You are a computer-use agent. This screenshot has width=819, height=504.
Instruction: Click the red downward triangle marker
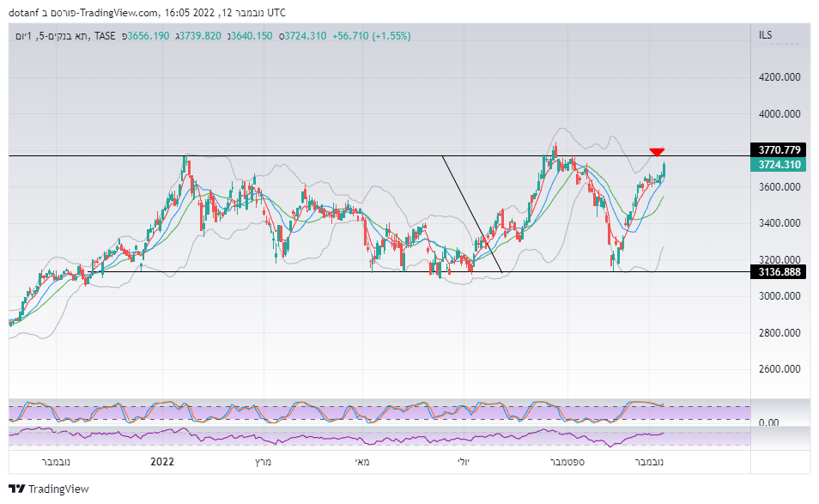pos(657,152)
